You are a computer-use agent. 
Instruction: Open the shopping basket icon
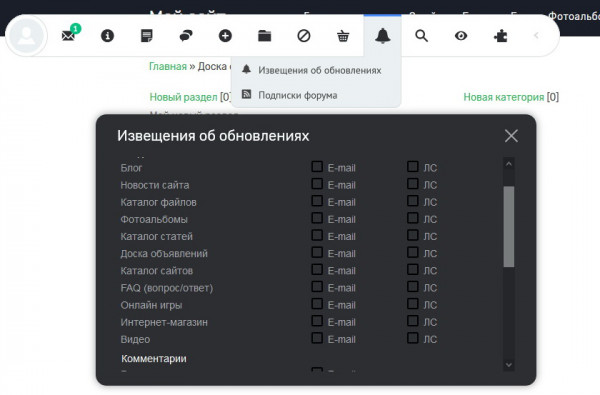tap(343, 36)
